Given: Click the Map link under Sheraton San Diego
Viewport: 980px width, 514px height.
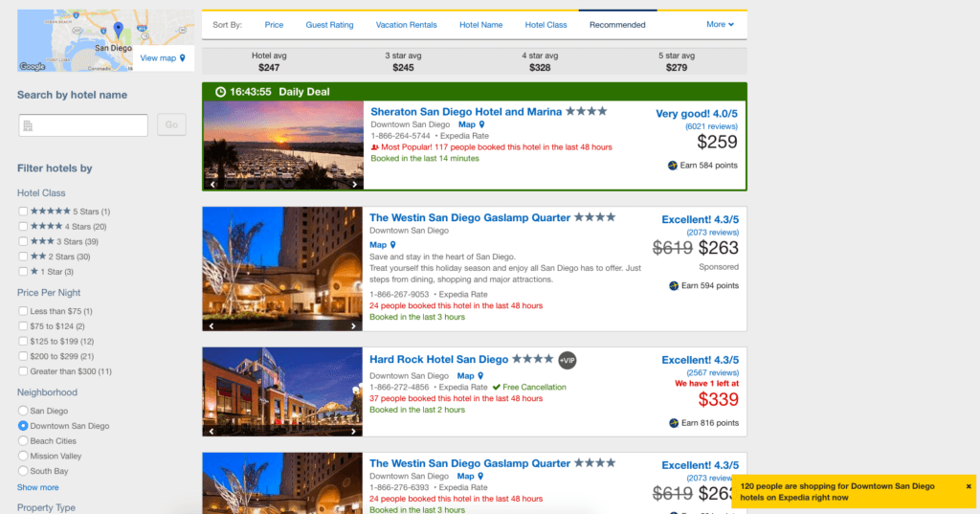Looking at the screenshot, I should [x=467, y=124].
